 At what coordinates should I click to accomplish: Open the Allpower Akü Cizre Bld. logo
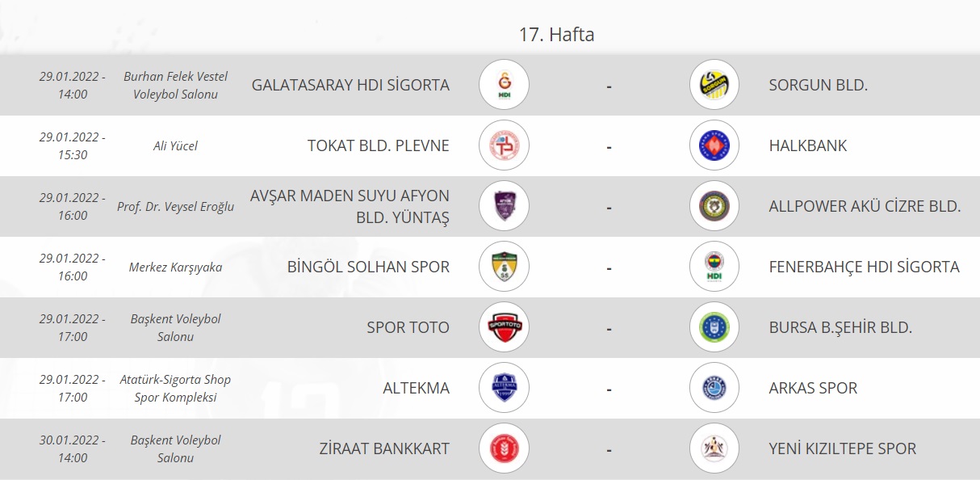(x=714, y=206)
